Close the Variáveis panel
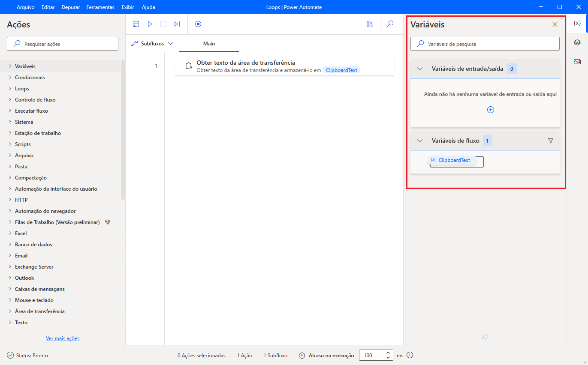This screenshot has width=588, height=365. (555, 24)
